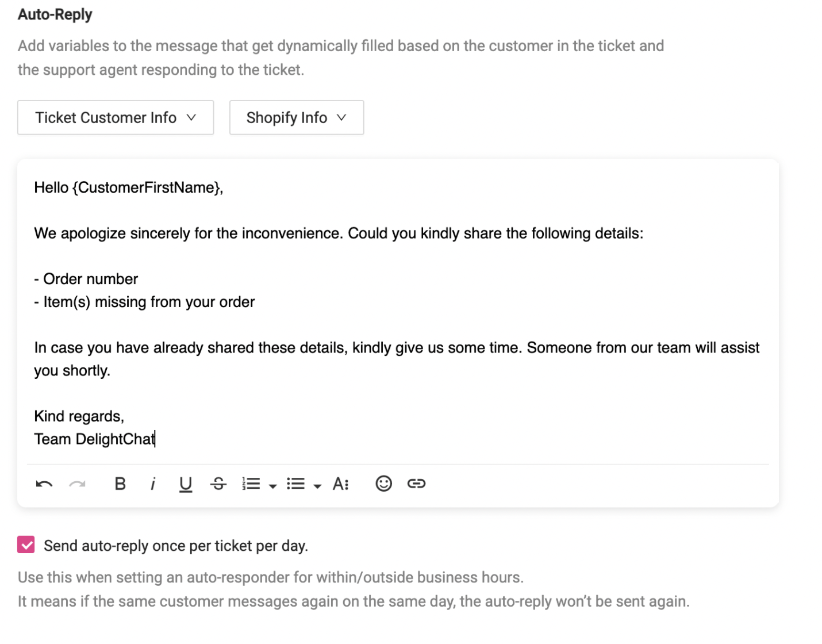Apply a numbered list to the message
The width and height of the screenshot is (822, 644).
(x=251, y=484)
